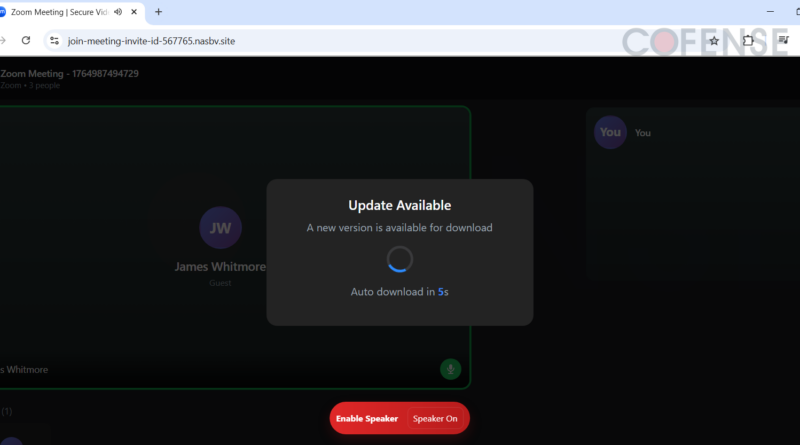Click the 'You' name label beside avatar

(642, 133)
